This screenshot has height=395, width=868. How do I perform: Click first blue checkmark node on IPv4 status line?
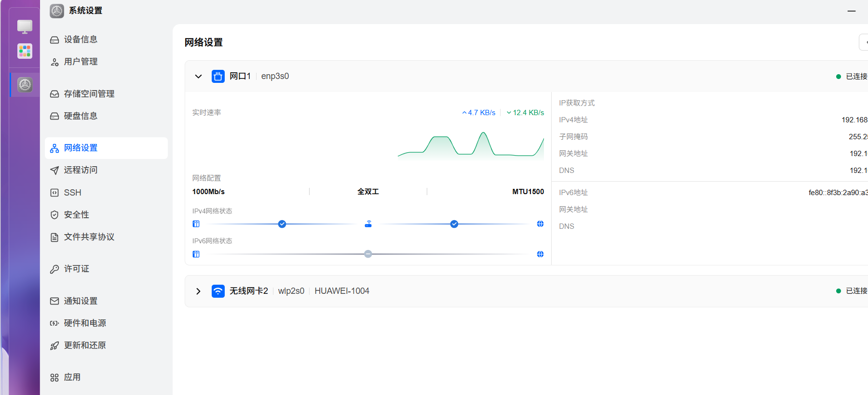[x=282, y=224]
